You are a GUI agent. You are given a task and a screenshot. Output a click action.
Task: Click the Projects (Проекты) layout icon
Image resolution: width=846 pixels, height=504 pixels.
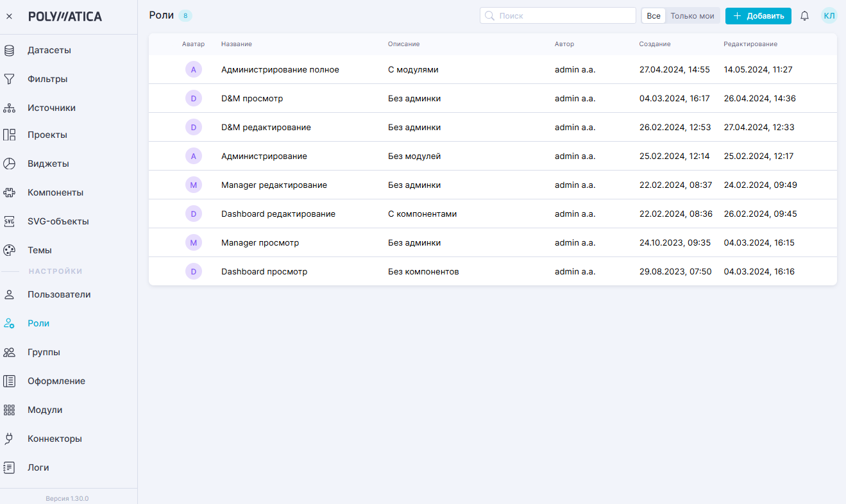coord(9,135)
